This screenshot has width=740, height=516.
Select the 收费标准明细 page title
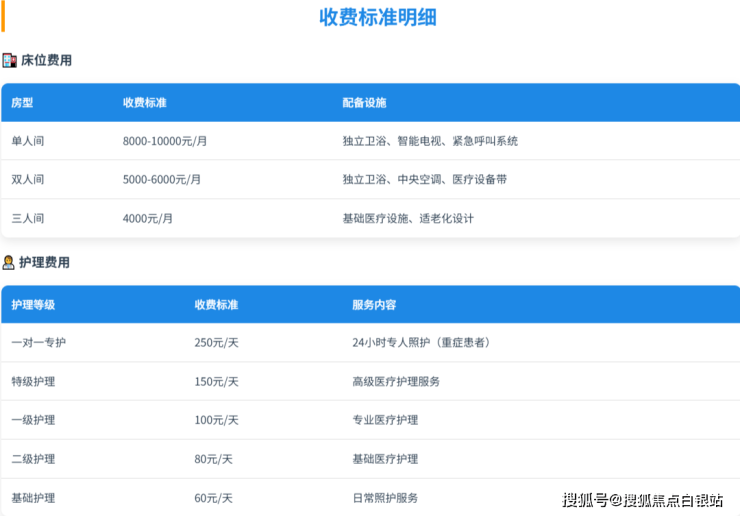pyautogui.click(x=377, y=18)
